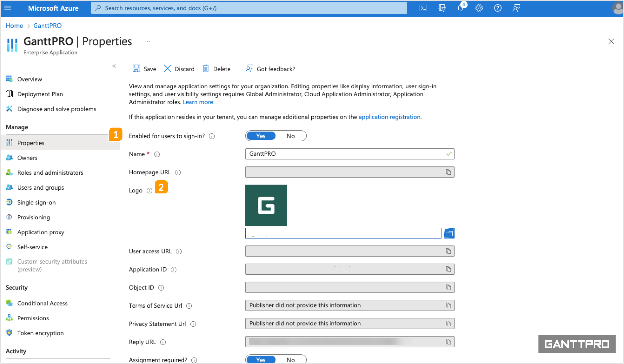Image resolution: width=624 pixels, height=364 pixels.
Task: Go to GanttPRO breadcrumb
Action: click(x=47, y=25)
